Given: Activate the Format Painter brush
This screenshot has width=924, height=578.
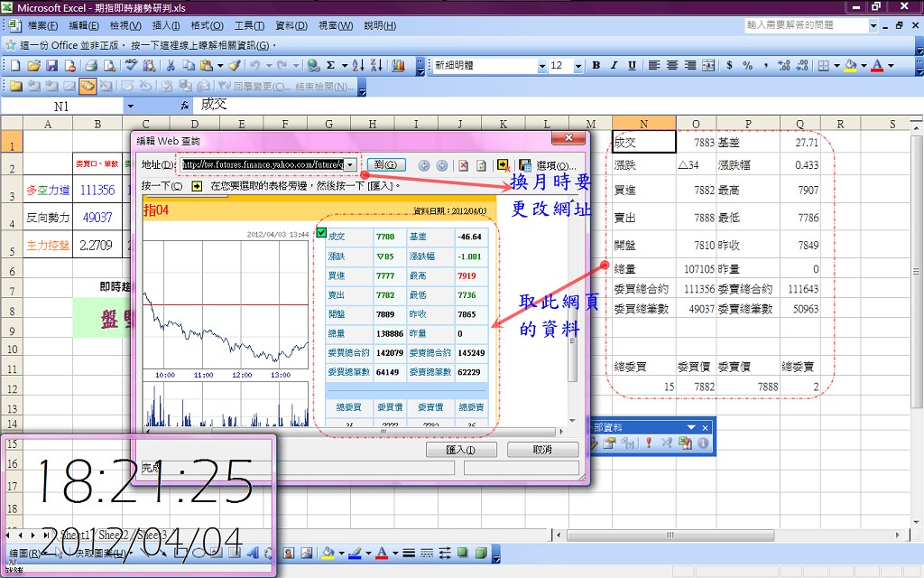Looking at the screenshot, I should tap(235, 65).
